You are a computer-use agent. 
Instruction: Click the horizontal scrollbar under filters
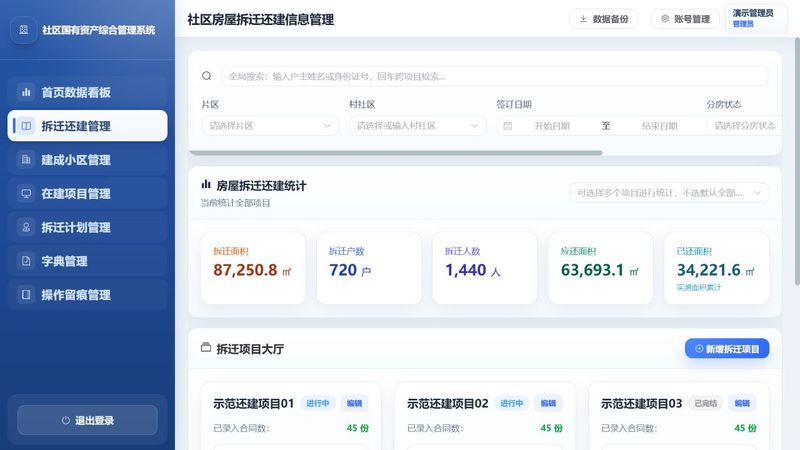395,153
